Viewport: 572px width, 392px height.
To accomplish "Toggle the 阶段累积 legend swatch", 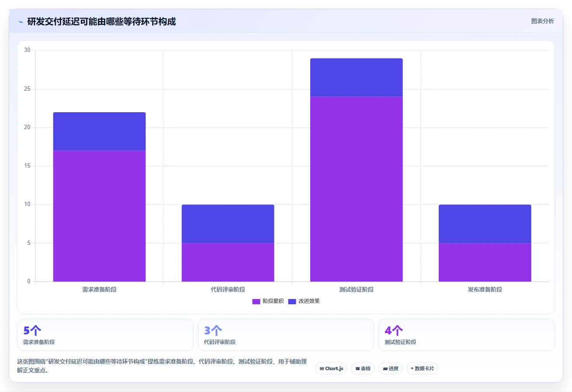I will tap(256, 301).
